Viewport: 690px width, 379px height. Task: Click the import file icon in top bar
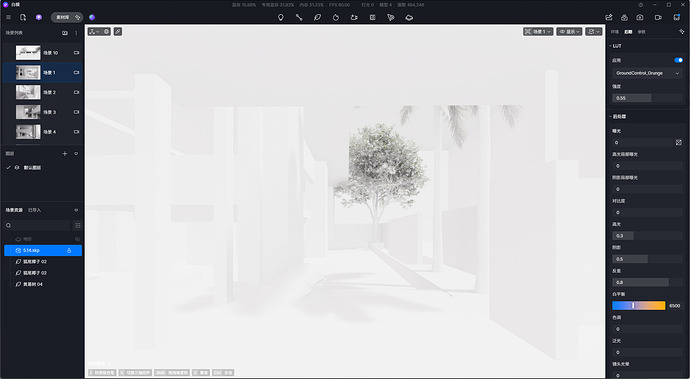pyautogui.click(x=23, y=17)
